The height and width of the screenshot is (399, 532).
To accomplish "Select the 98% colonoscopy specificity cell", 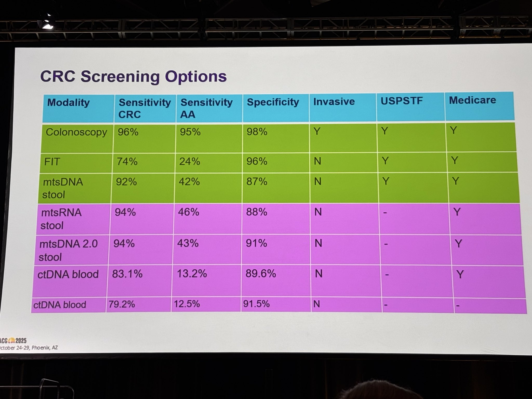I will pyautogui.click(x=257, y=132).
